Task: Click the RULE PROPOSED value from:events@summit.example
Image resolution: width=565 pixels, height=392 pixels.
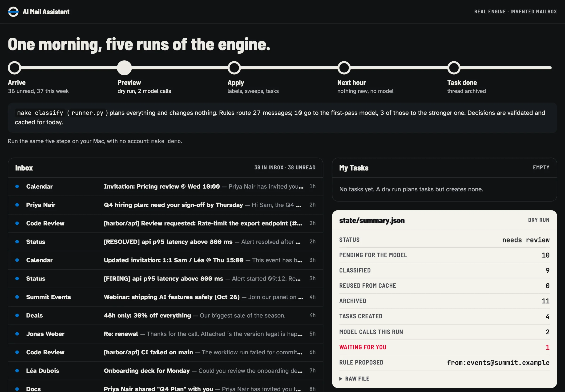Action: click(498, 363)
